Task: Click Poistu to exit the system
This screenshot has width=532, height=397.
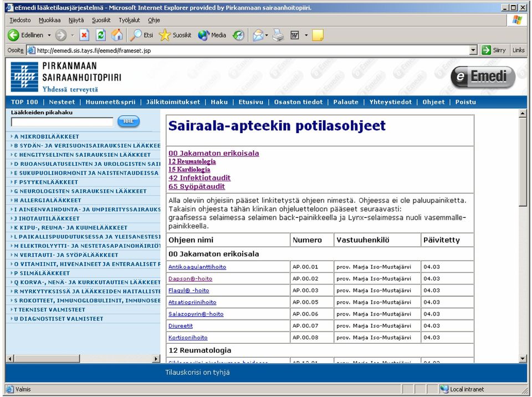Action: click(465, 102)
